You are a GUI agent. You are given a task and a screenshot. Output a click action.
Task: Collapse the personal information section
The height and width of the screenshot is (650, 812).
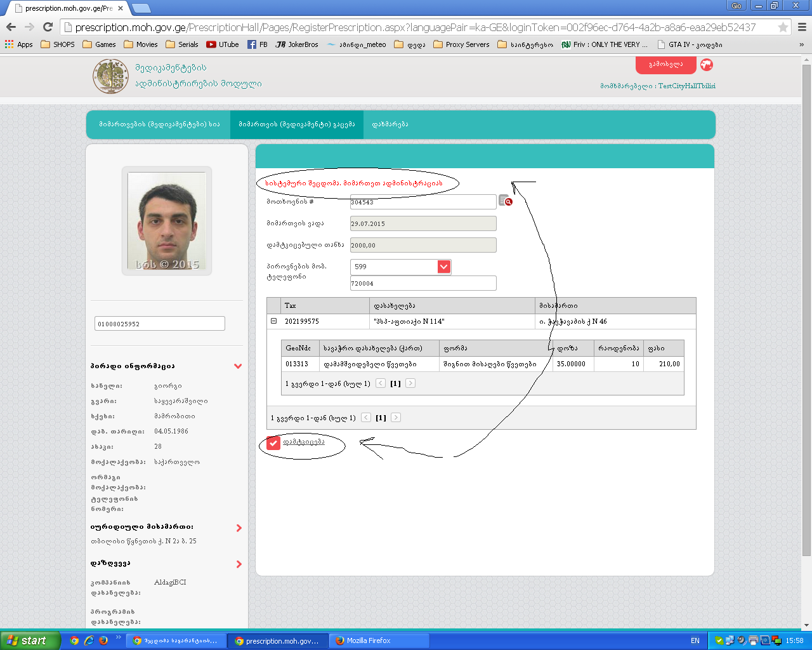coord(238,366)
